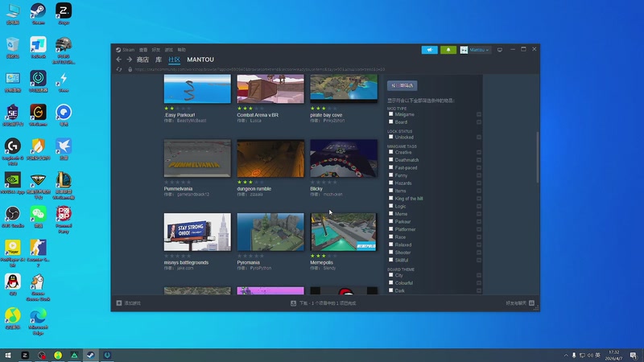Image resolution: width=644 pixels, height=362 pixels.
Task: Enable the Shooter tag checkbox
Action: pos(391,253)
